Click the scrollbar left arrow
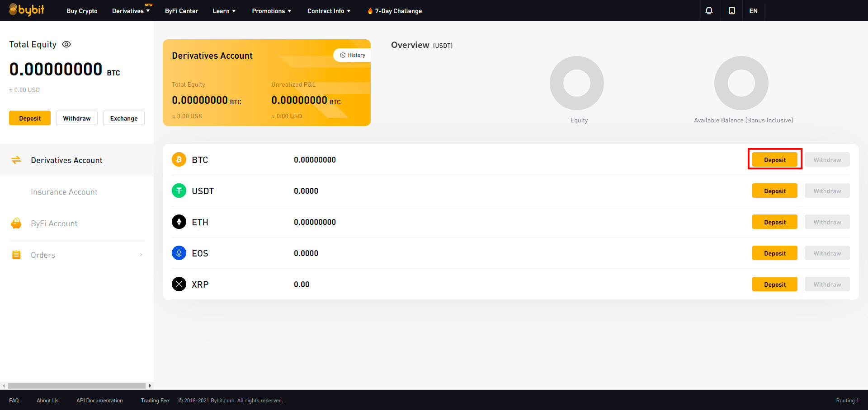868x410 pixels. (x=4, y=386)
